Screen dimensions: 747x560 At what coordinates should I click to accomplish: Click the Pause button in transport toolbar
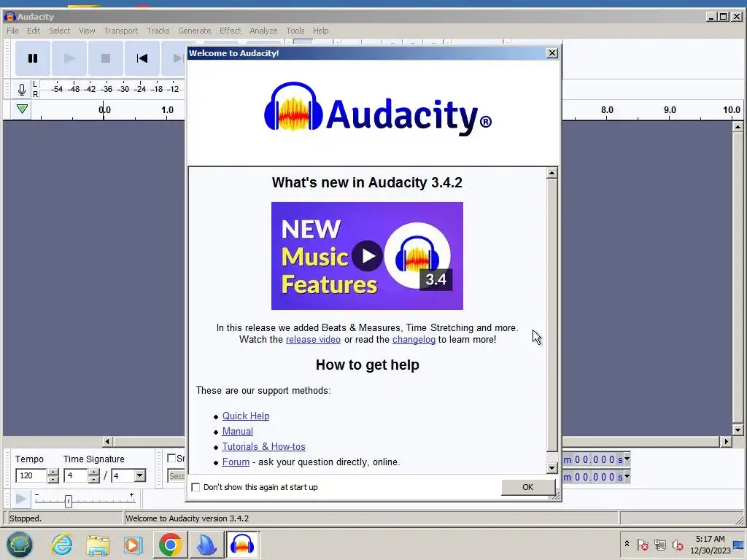[x=32, y=58]
